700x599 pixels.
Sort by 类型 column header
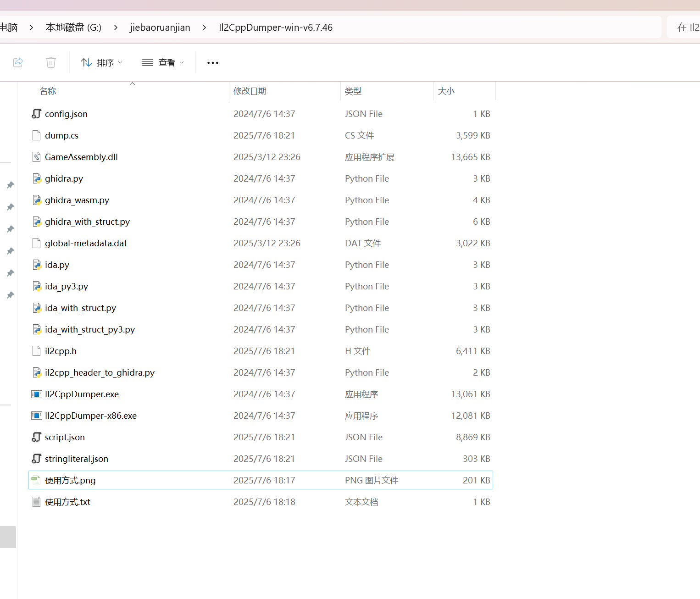[353, 91]
